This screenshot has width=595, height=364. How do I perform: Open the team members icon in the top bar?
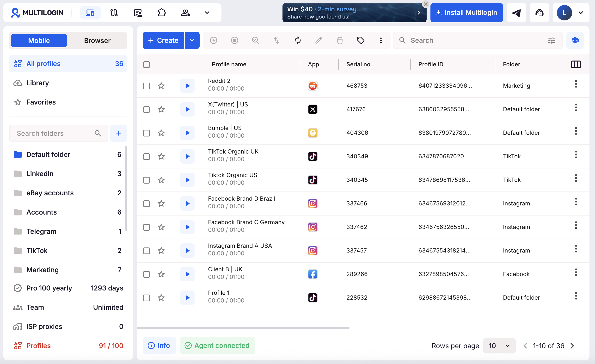(185, 12)
